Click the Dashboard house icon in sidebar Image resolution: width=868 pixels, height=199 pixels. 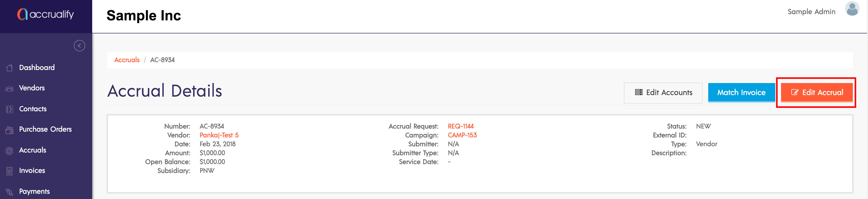click(9, 68)
